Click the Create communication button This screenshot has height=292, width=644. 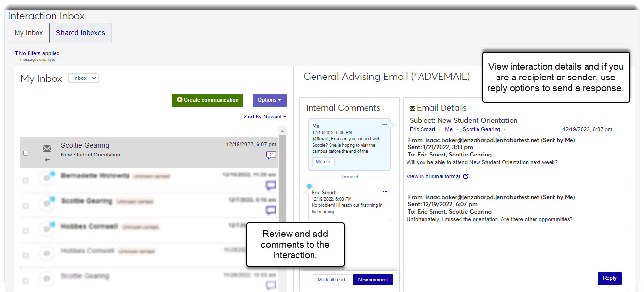pyautogui.click(x=208, y=100)
